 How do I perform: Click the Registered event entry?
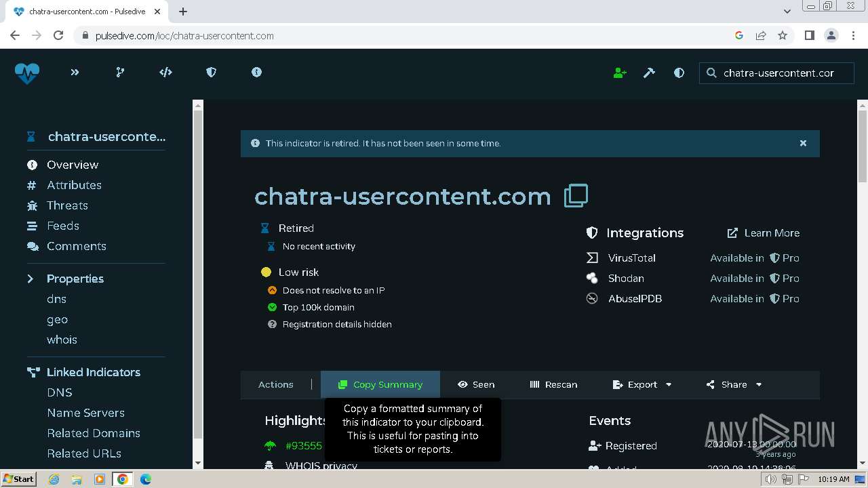pyautogui.click(x=631, y=445)
